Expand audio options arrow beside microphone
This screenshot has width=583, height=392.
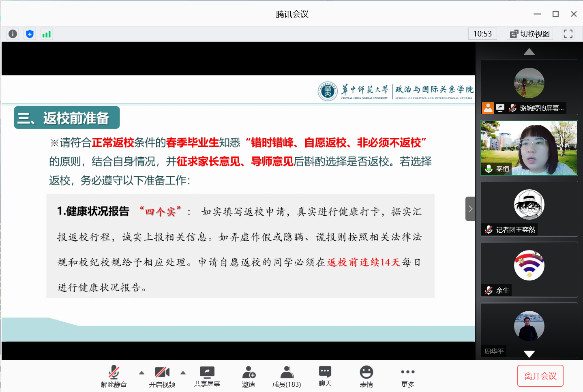[x=141, y=373]
